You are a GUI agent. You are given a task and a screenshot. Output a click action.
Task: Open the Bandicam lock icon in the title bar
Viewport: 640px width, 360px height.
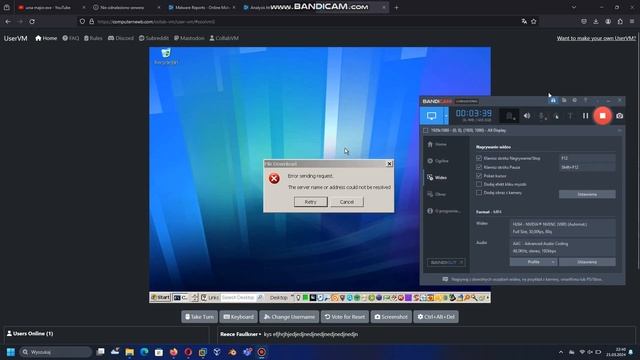(553, 100)
